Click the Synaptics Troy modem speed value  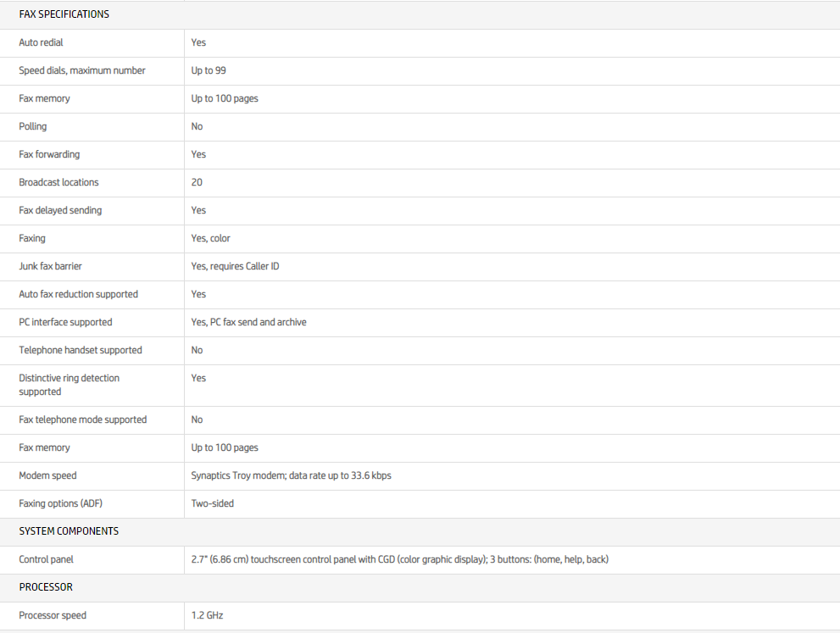[291, 475]
